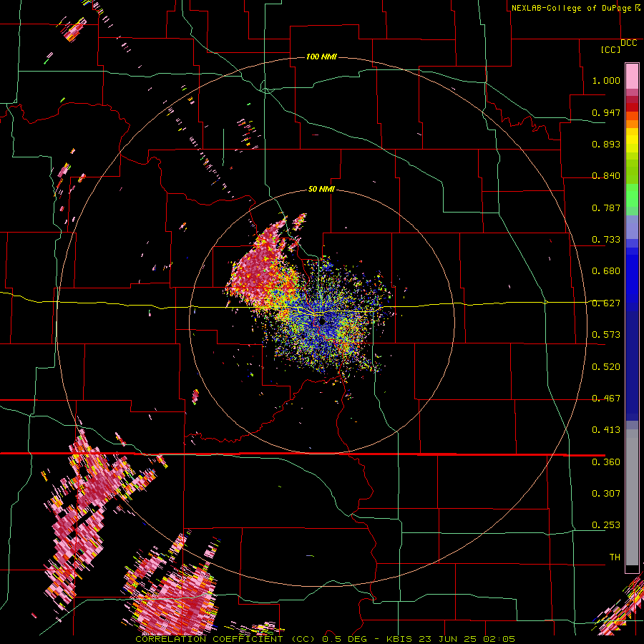
Task: Click the 0.253 legend value
Action: point(606,525)
